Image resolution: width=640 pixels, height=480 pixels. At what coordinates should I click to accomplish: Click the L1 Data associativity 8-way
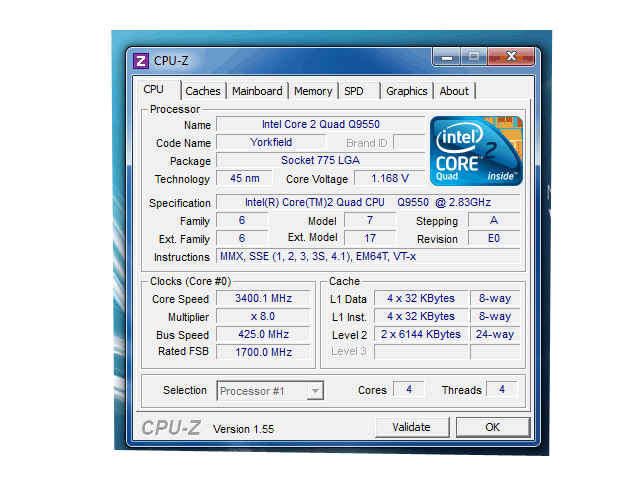point(495,298)
